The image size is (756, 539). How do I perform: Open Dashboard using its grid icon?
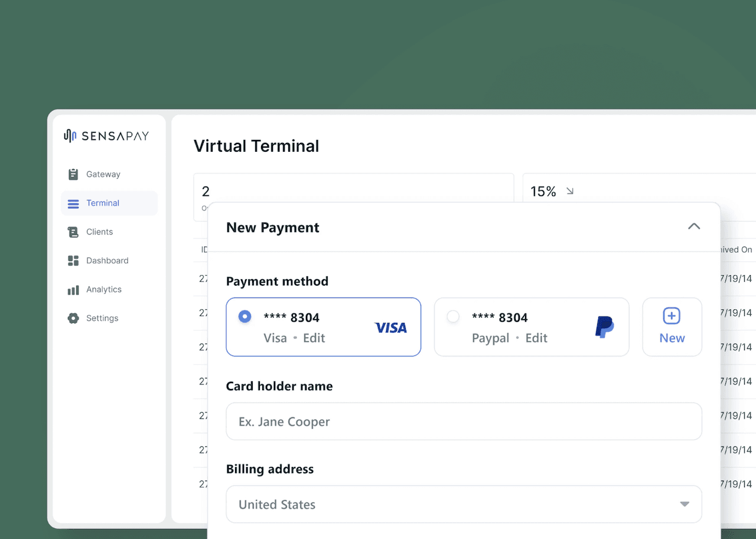click(x=73, y=260)
